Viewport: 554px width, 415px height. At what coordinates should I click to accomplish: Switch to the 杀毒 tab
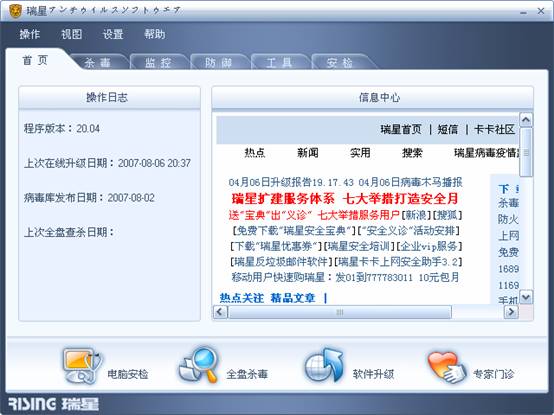(98, 63)
